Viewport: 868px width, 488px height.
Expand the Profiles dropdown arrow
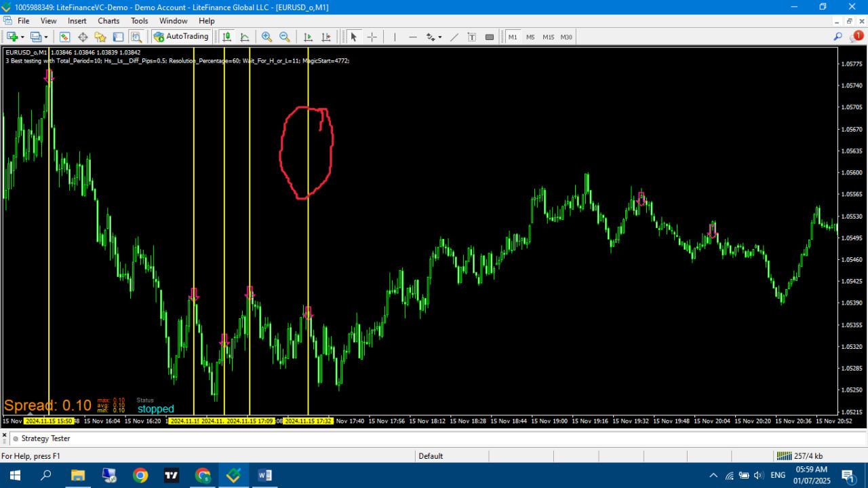[x=46, y=37]
